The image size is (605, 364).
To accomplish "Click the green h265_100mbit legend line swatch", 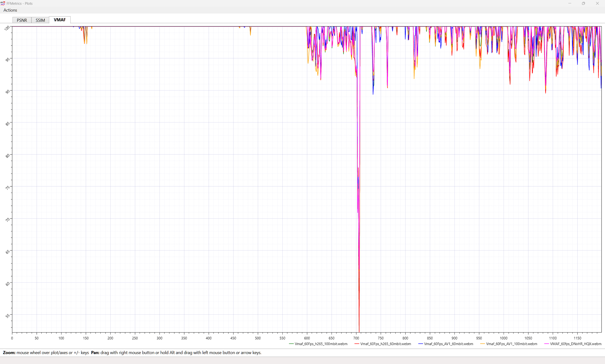I will tap(291, 344).
